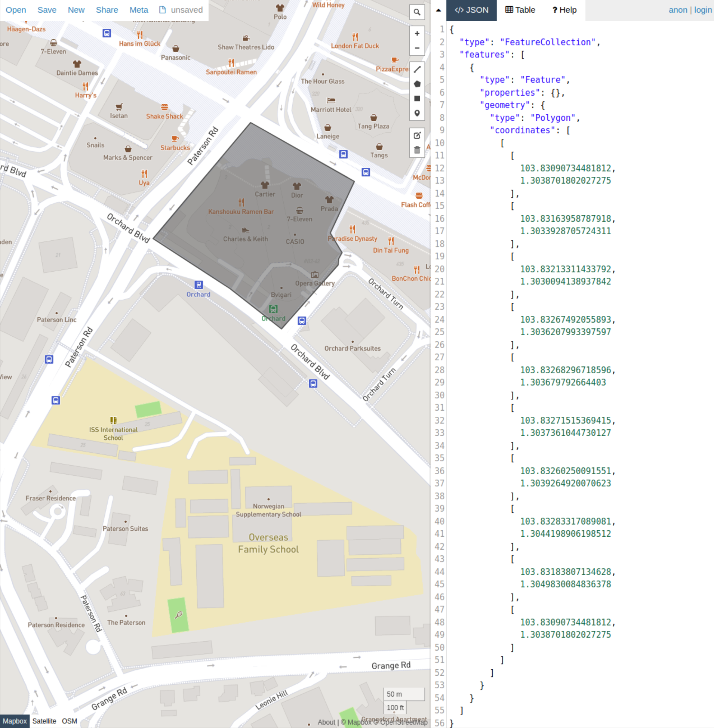Image resolution: width=714 pixels, height=728 pixels.
Task: Click the Cartier shop icon
Action: pos(265,185)
